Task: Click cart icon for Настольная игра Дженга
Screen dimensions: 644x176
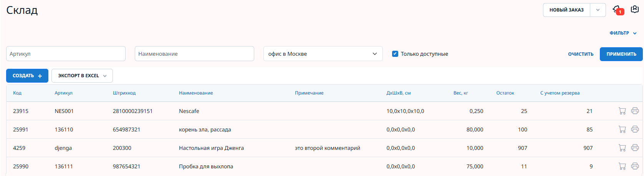Action: (622, 148)
